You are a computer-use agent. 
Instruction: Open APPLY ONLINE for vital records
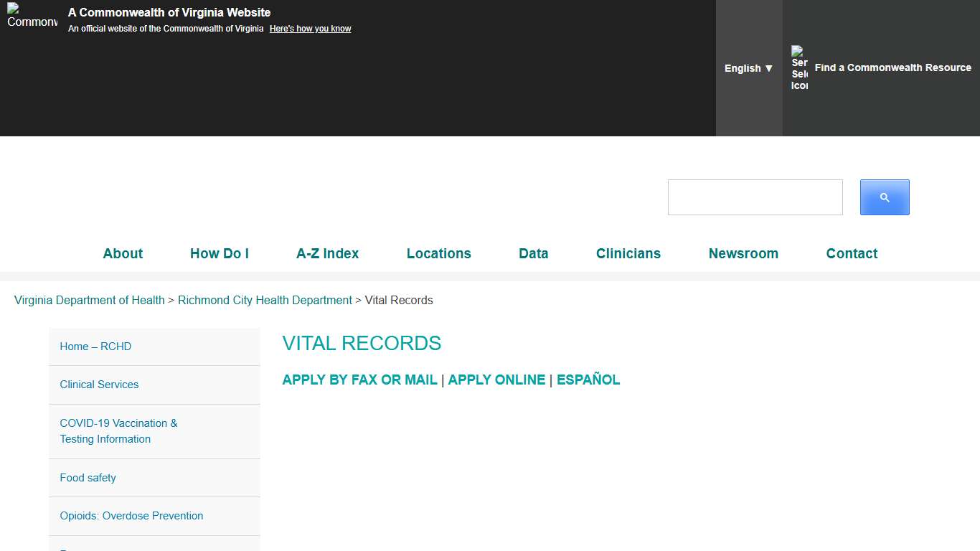click(x=496, y=380)
